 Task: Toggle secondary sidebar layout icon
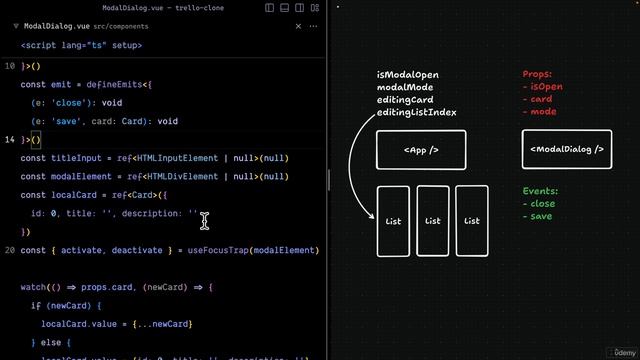pyautogui.click(x=300, y=8)
